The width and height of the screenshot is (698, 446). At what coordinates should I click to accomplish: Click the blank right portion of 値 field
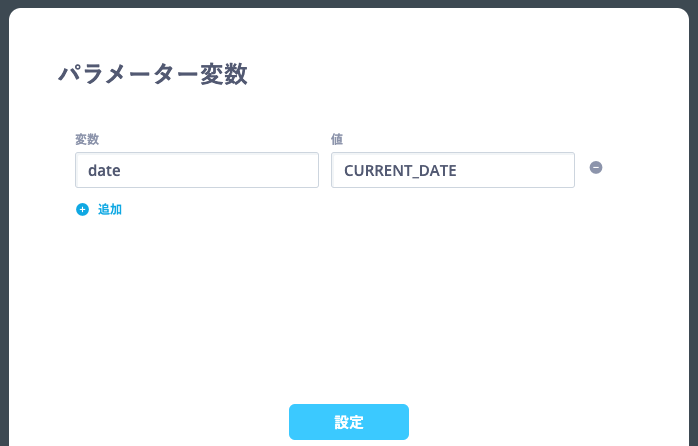point(516,170)
